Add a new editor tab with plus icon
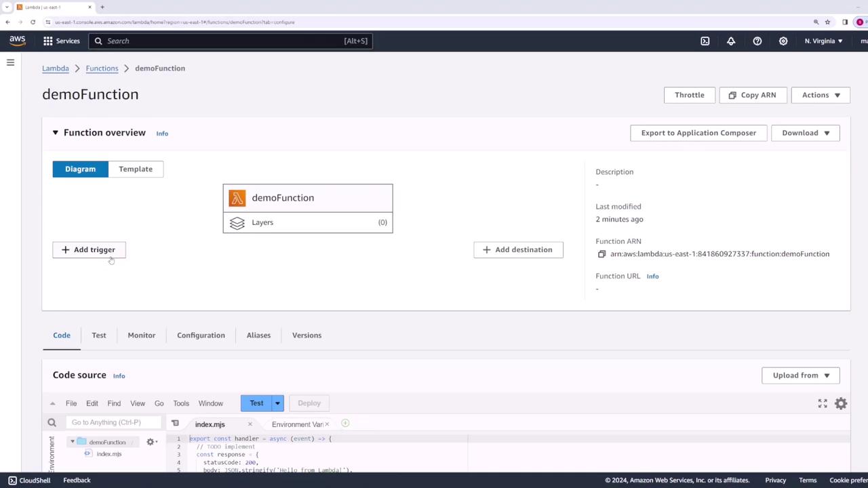This screenshot has width=868, height=488. (x=345, y=424)
